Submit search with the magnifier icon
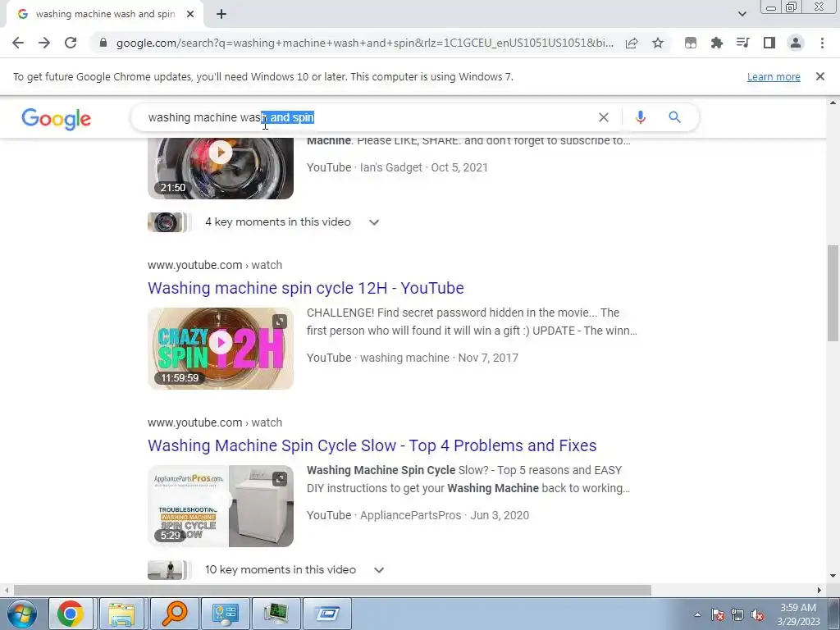Image resolution: width=840 pixels, height=630 pixels. pos(674,117)
